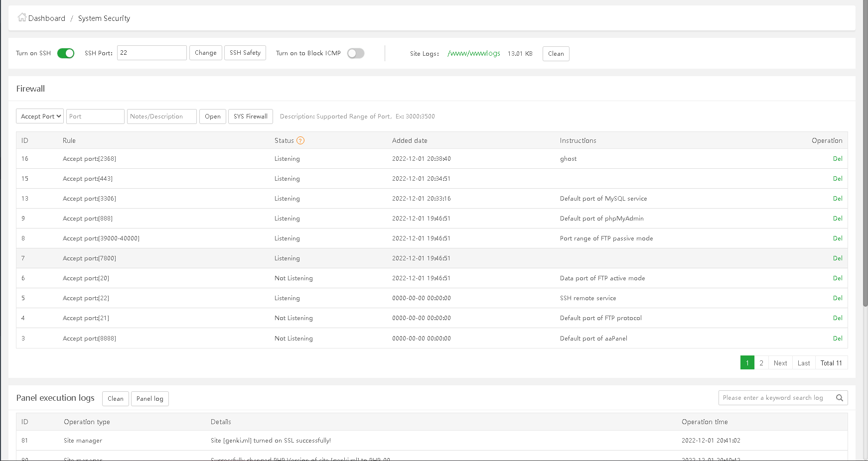
Task: Click the log search magnifier icon
Action: tap(840, 398)
